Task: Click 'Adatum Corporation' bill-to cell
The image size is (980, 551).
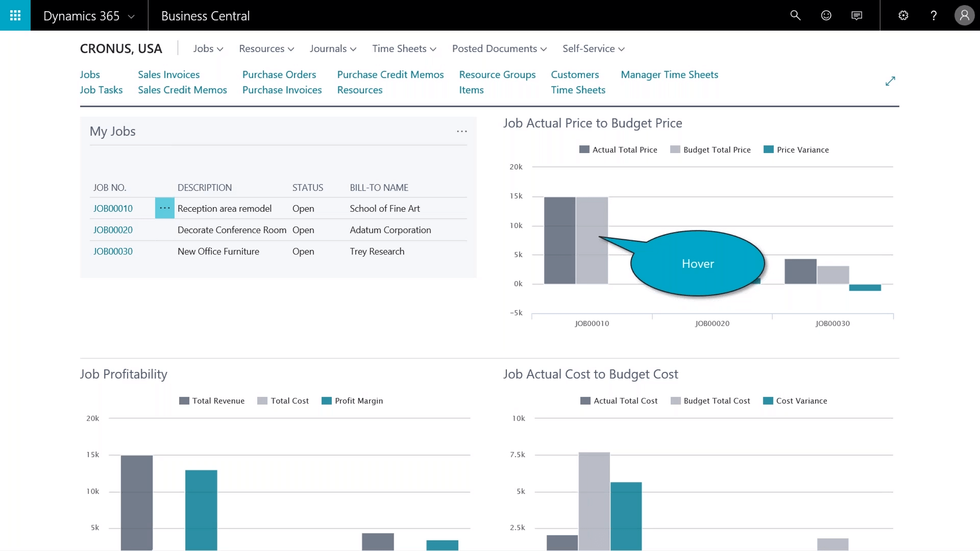Action: pyautogui.click(x=390, y=230)
